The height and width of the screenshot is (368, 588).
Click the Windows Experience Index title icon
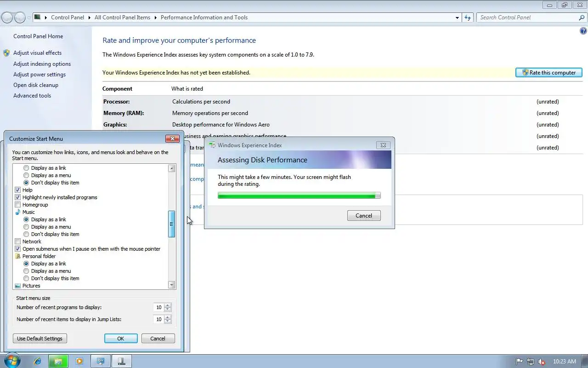[x=212, y=145]
